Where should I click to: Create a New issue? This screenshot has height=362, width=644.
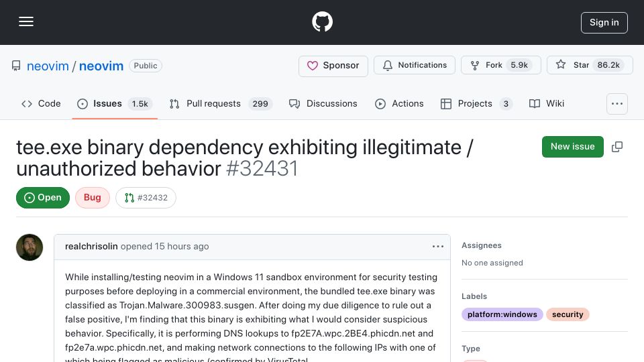pyautogui.click(x=572, y=147)
